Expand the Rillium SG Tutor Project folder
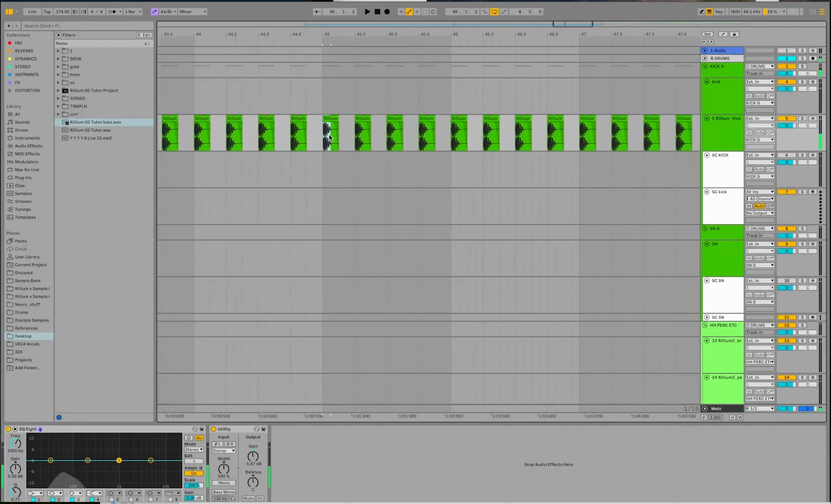 [58, 90]
